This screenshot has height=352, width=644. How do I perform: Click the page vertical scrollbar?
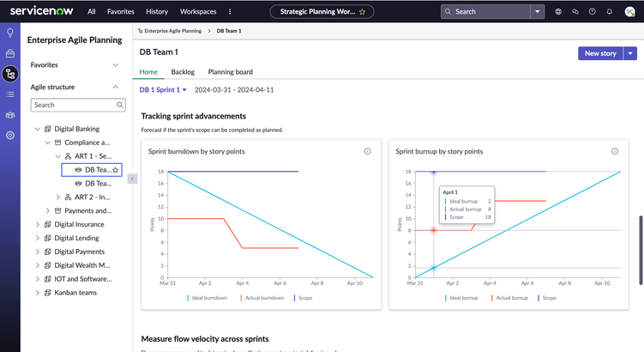[641, 250]
